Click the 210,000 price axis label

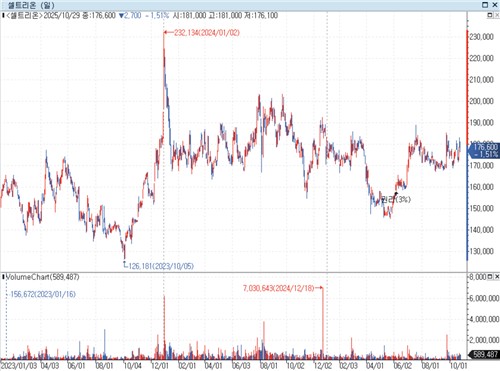tap(481, 80)
